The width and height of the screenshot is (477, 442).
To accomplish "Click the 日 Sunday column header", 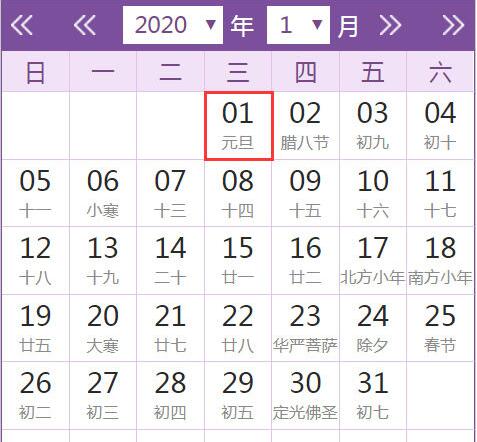I will (35, 72).
